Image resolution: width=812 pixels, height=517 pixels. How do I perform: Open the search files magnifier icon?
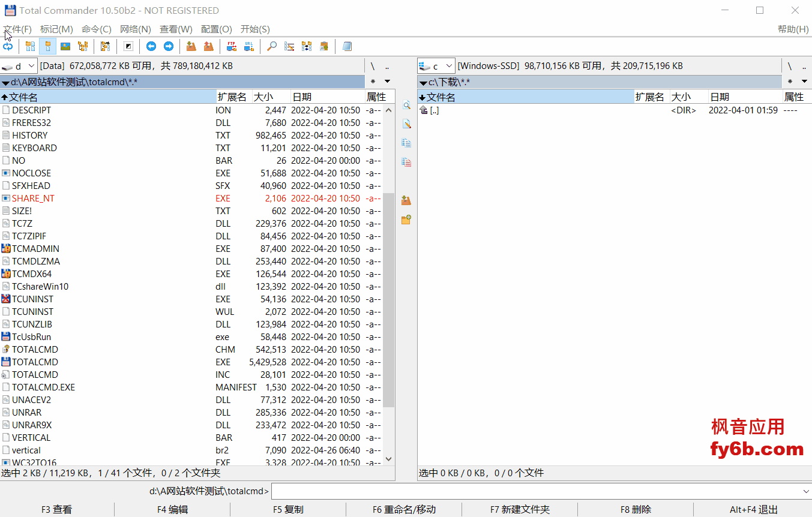click(272, 46)
